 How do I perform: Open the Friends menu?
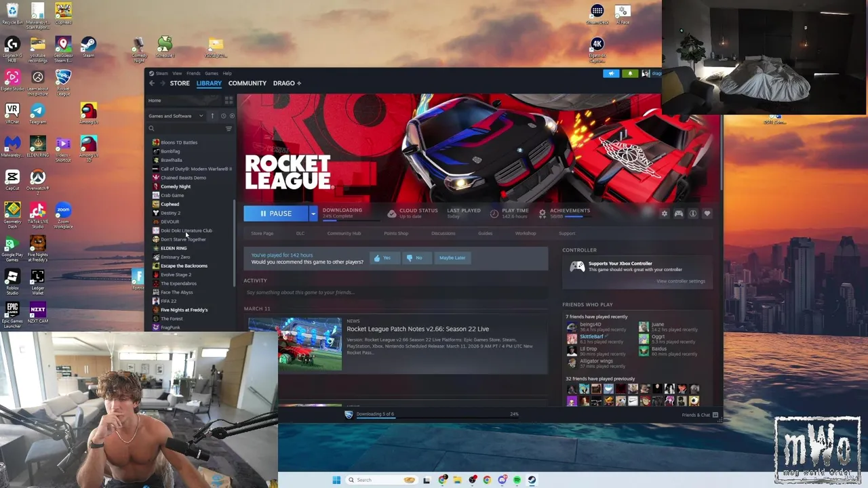193,73
